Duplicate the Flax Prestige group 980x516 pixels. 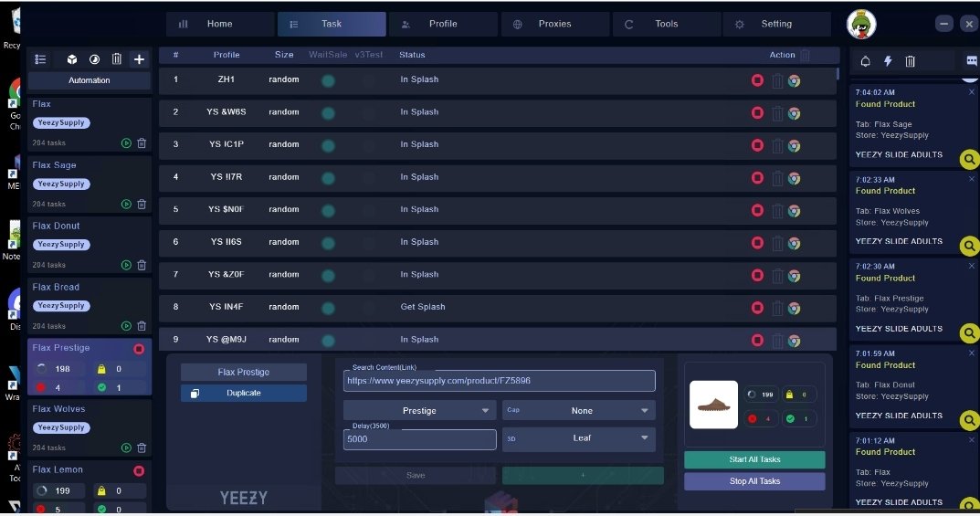tap(244, 393)
